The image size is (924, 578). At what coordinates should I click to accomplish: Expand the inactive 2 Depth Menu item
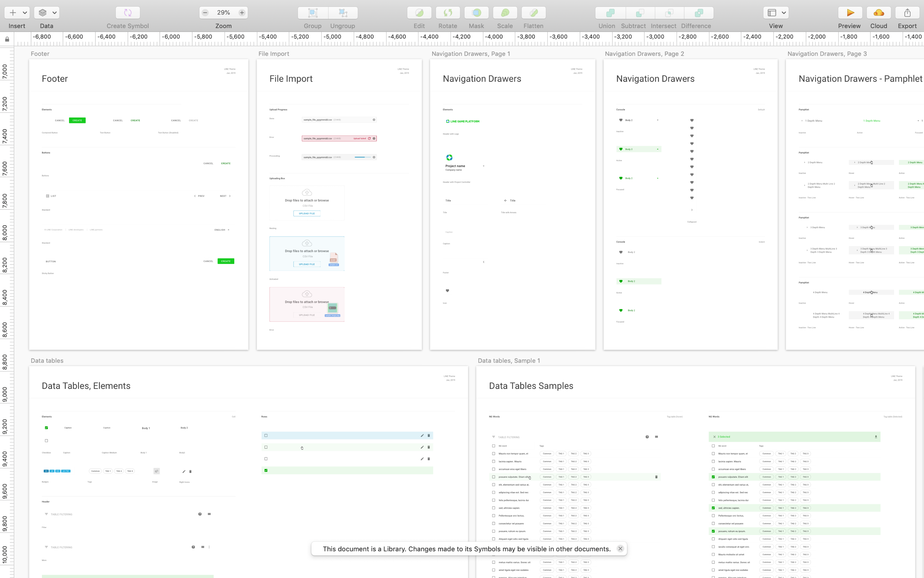coord(804,162)
